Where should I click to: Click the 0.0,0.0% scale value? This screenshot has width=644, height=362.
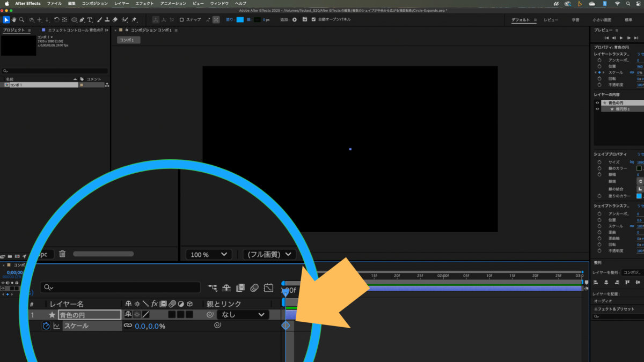[150, 326]
